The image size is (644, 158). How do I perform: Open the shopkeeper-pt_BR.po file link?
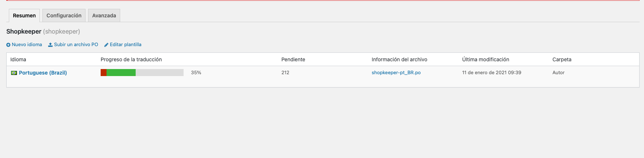point(396,72)
